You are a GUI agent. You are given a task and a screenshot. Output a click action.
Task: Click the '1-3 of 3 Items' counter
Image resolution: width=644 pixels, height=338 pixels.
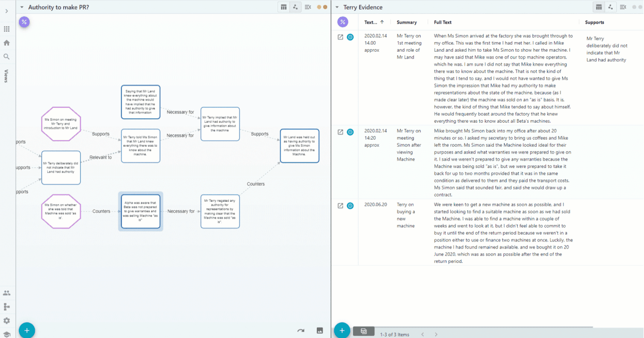click(394, 335)
